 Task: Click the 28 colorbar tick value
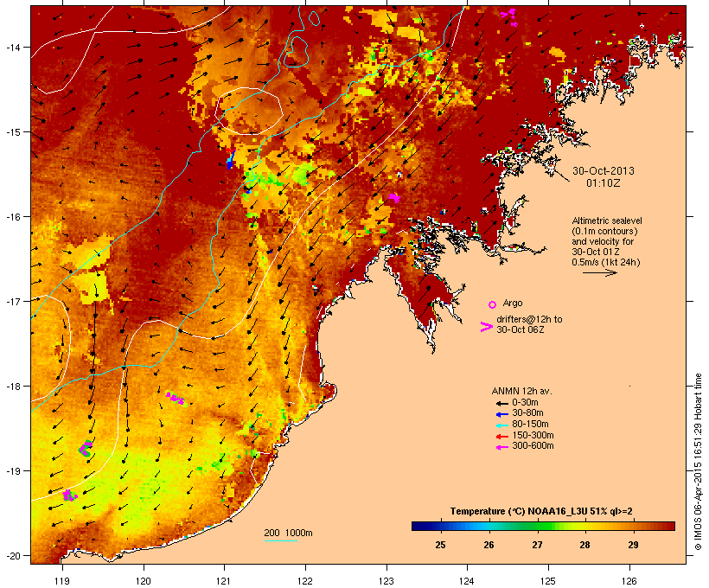pos(585,545)
